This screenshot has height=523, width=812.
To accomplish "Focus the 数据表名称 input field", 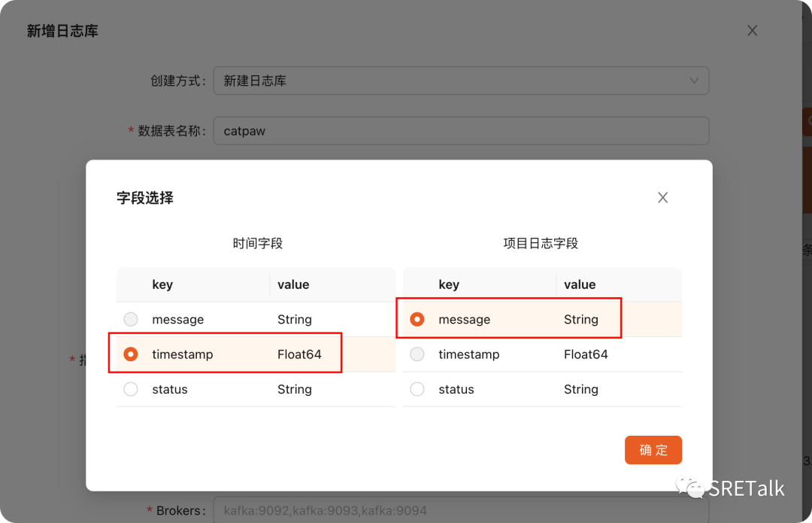I will click(461, 131).
